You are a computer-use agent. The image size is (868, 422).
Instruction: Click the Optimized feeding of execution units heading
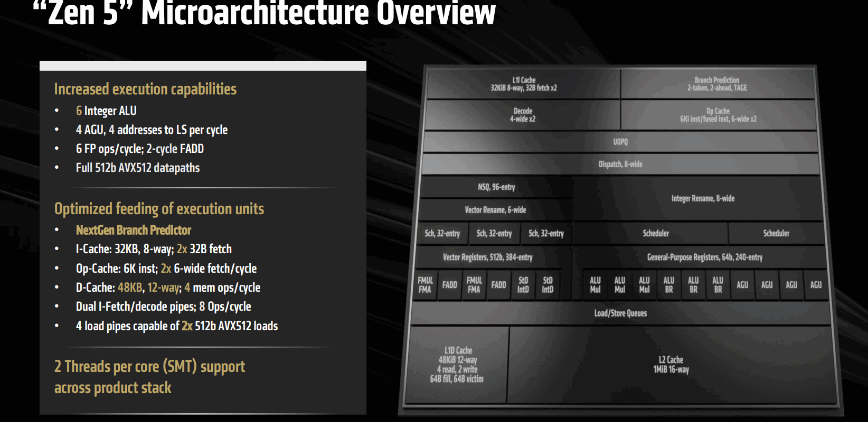point(159,209)
